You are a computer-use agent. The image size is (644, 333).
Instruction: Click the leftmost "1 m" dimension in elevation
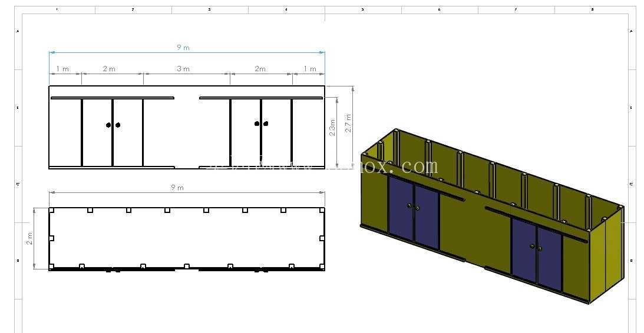[x=63, y=69]
